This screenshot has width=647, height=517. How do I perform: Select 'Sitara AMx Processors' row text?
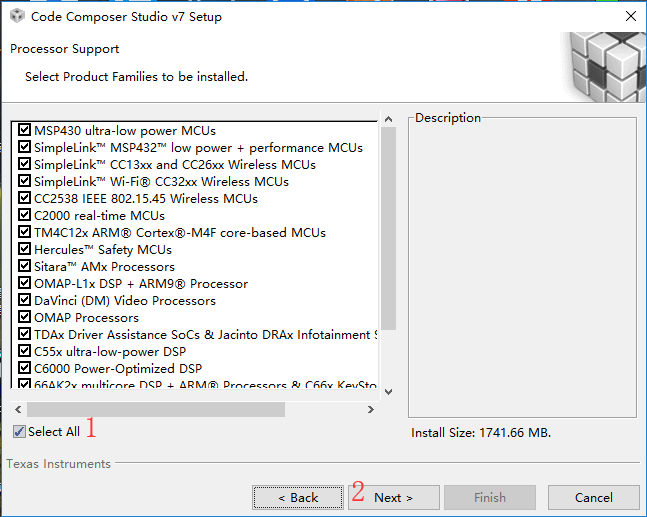click(104, 267)
